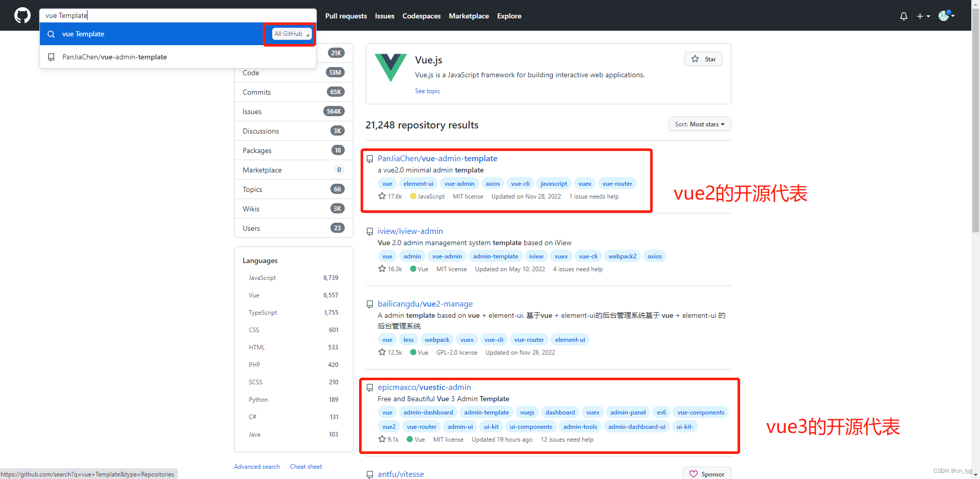
Task: Open 1 issue needs help link
Action: click(x=594, y=197)
